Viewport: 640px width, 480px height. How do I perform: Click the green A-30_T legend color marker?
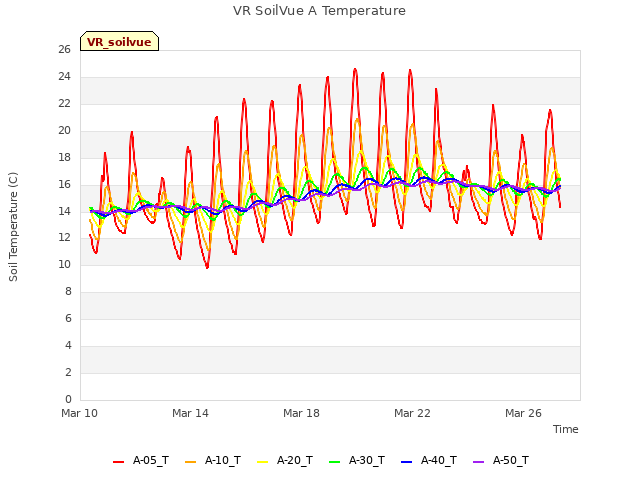(x=334, y=462)
